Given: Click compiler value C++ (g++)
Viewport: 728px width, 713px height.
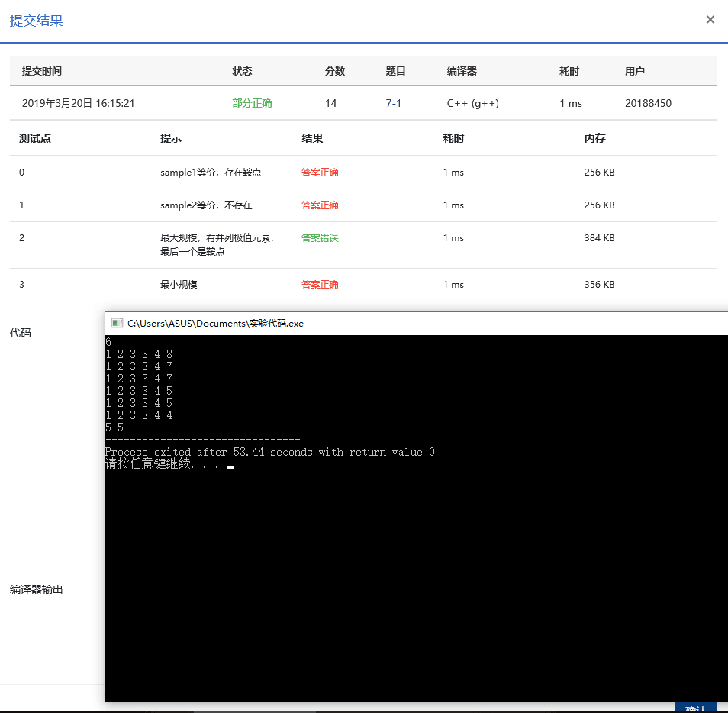Looking at the screenshot, I should 472,103.
